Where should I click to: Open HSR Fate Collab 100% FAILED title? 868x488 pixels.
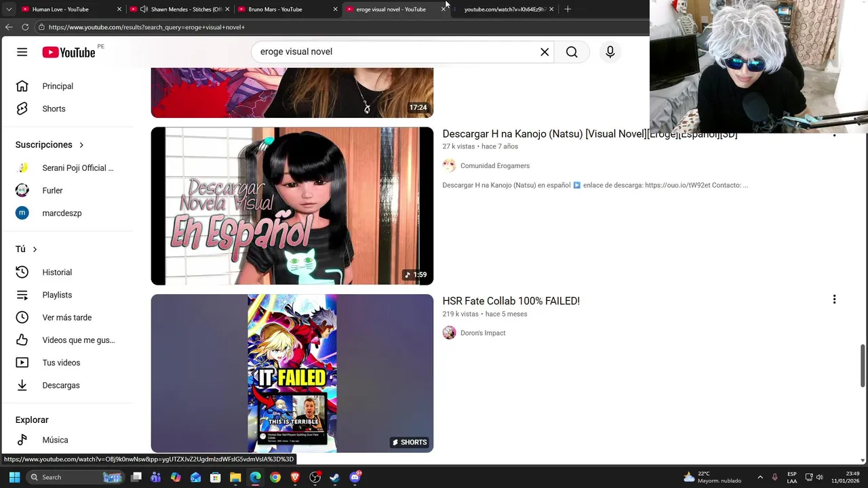(511, 301)
